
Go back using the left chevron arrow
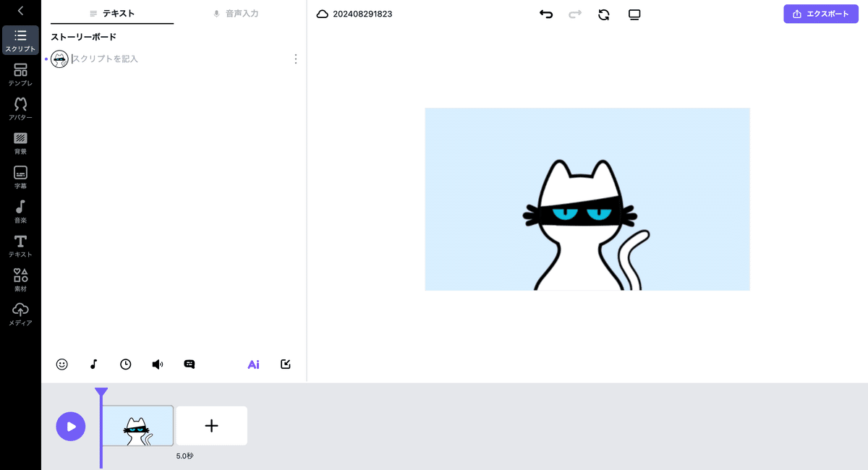(20, 11)
